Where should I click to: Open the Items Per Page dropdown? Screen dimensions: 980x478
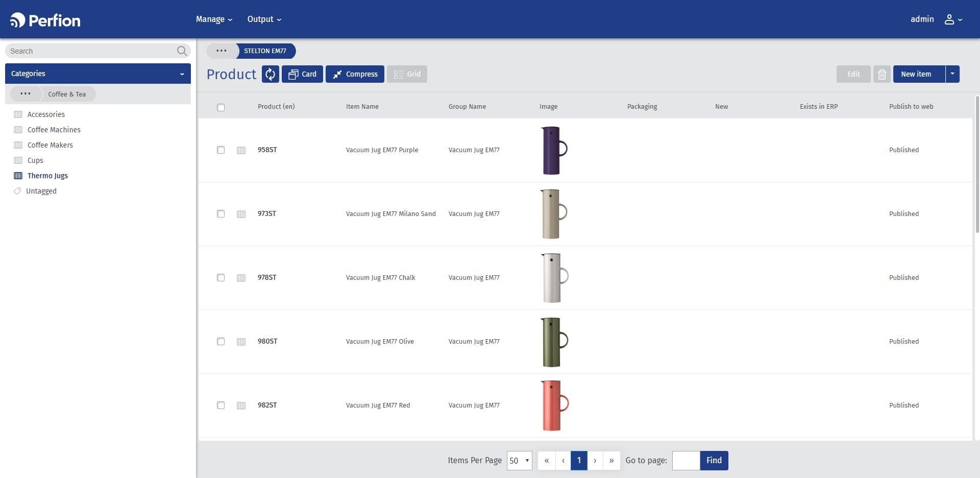tap(519, 460)
